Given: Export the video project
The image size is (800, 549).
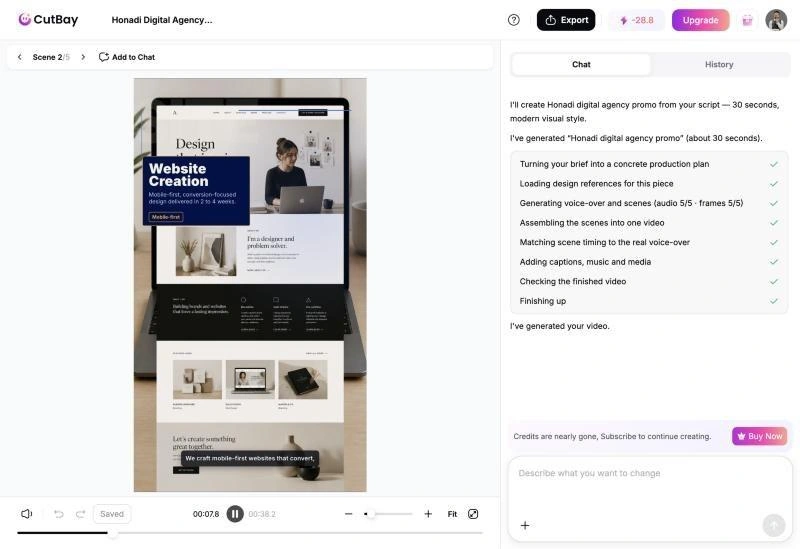Looking at the screenshot, I should [x=566, y=20].
